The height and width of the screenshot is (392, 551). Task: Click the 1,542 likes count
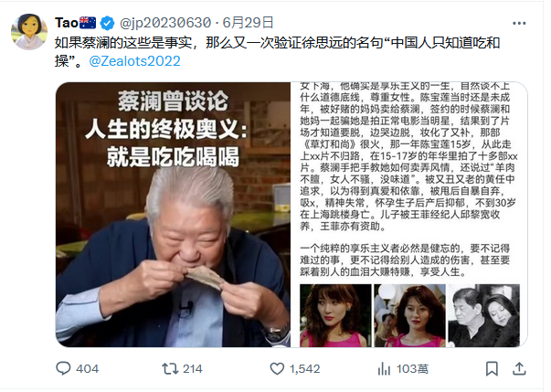click(304, 369)
